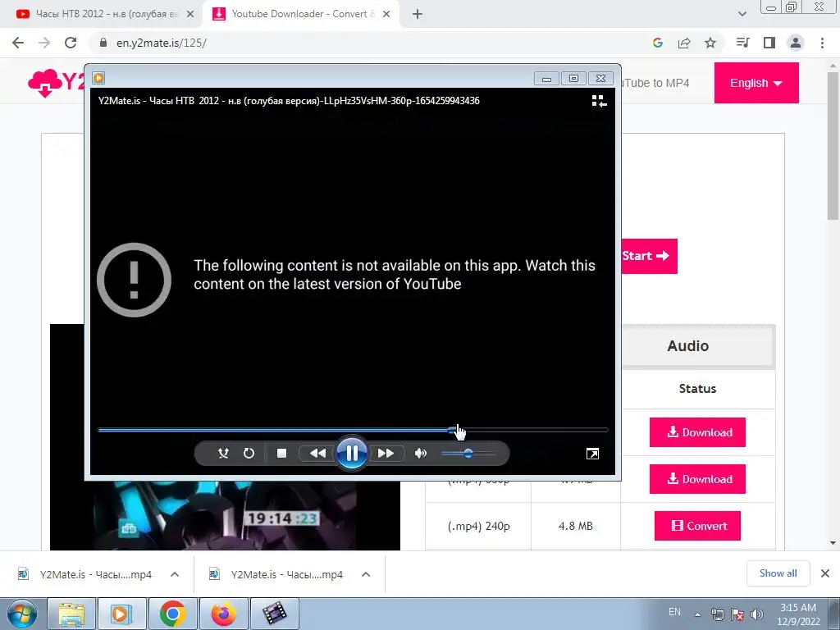This screenshot has width=840, height=630.
Task: Click the Status column header
Action: pyautogui.click(x=697, y=389)
